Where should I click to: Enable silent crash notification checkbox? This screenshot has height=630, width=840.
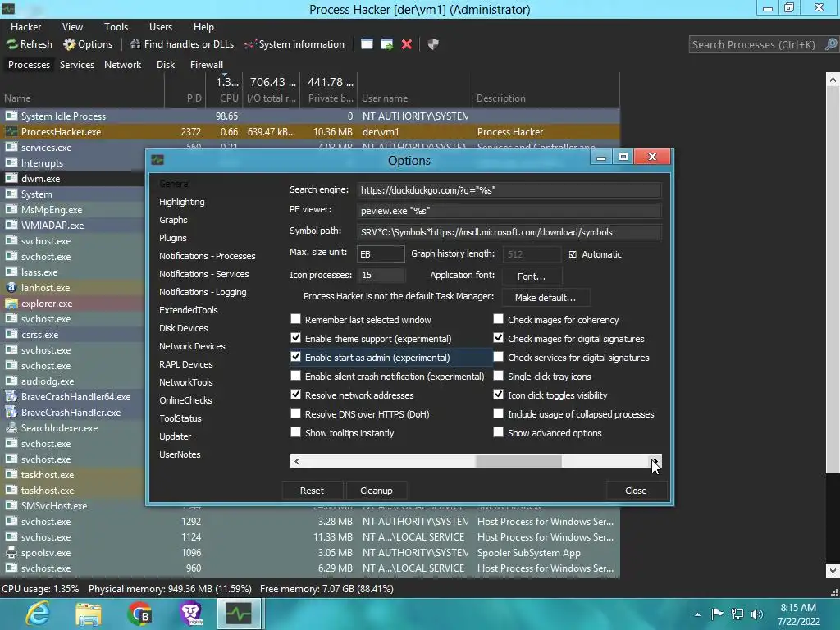(x=295, y=376)
